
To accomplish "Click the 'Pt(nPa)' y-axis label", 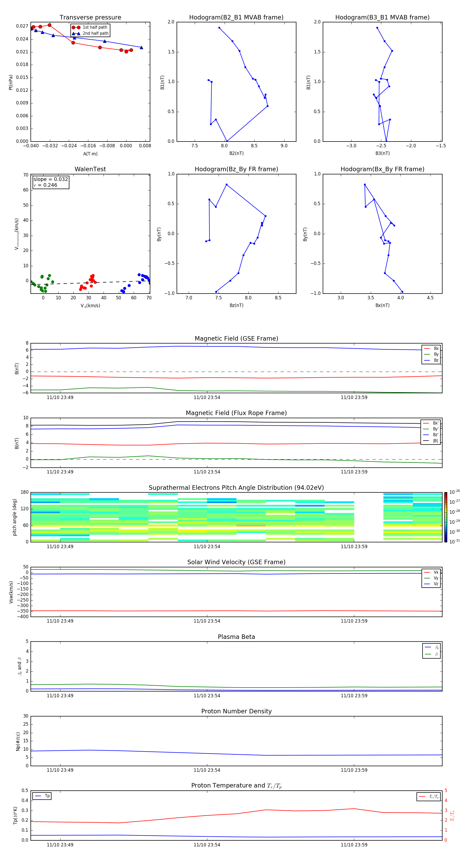I will (11, 82).
